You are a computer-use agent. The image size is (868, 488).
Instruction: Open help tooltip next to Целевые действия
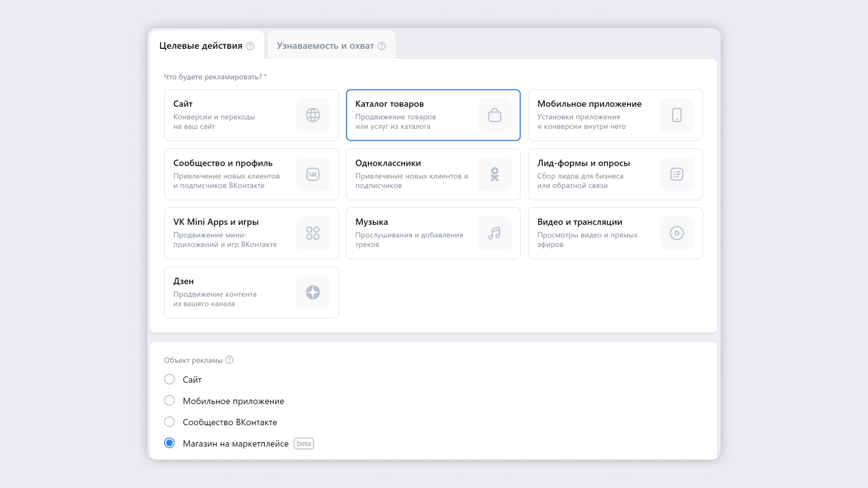[250, 46]
